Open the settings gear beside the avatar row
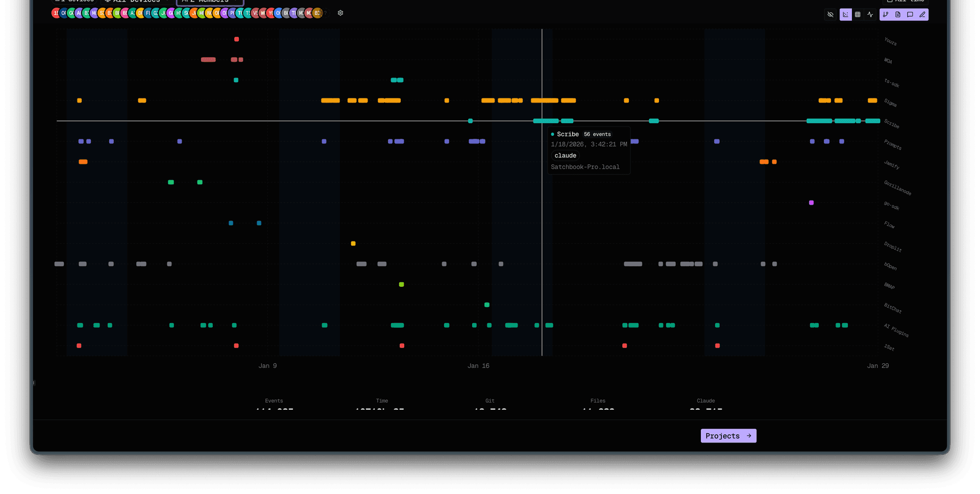 click(340, 13)
